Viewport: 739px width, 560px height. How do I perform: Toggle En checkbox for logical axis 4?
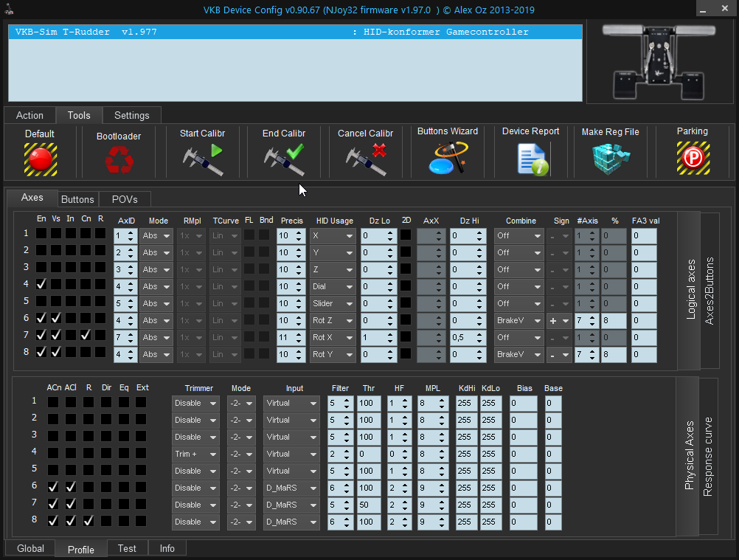click(x=41, y=284)
